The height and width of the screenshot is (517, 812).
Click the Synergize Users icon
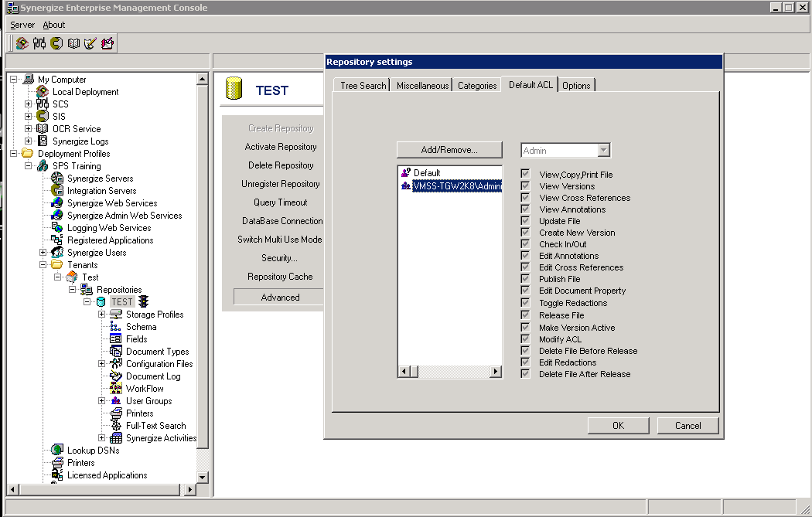57,253
